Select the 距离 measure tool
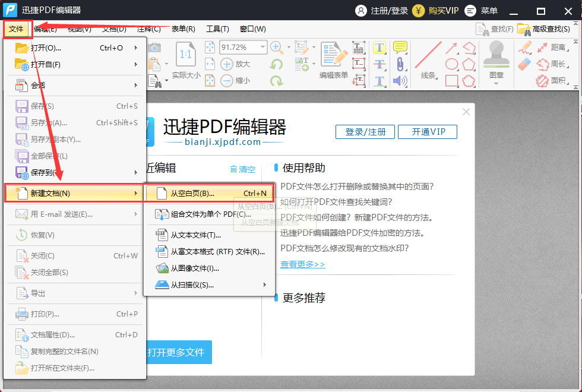 (x=553, y=48)
